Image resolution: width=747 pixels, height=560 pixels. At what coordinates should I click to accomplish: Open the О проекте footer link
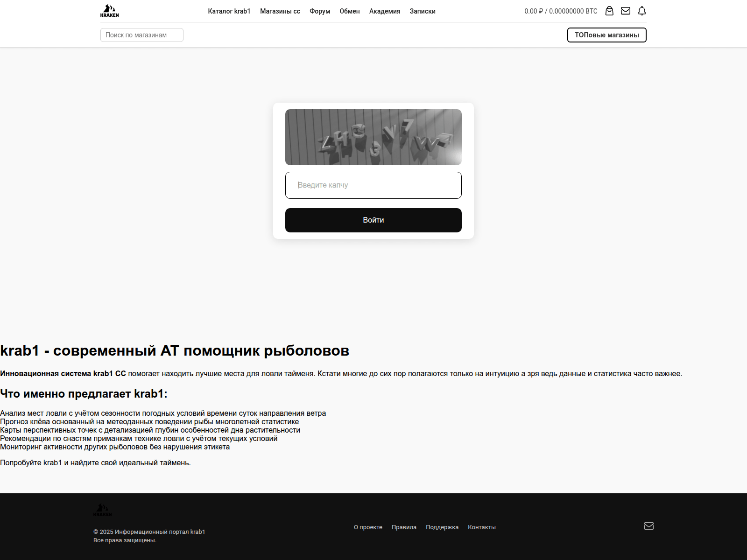point(368,527)
